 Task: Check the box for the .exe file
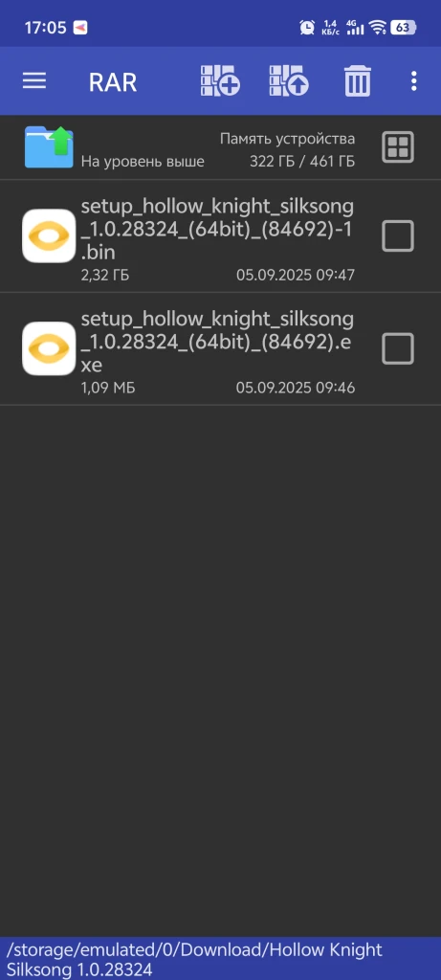click(x=398, y=348)
